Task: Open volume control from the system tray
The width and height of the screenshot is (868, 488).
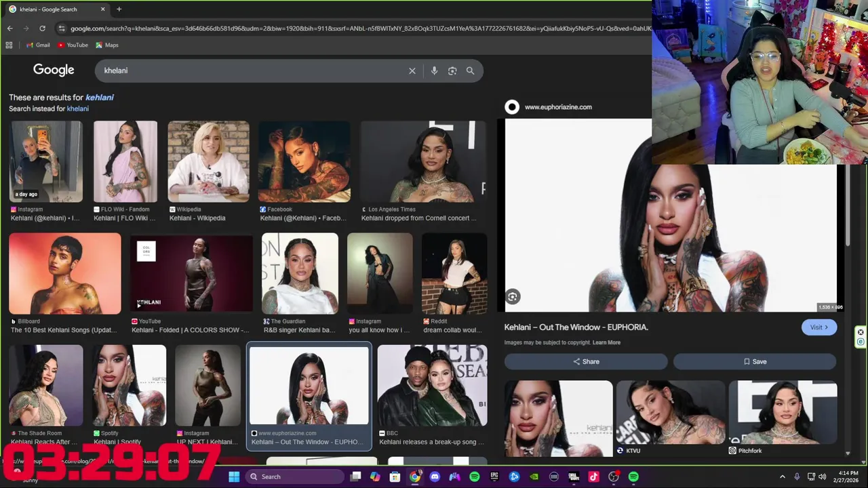Action: point(822,476)
